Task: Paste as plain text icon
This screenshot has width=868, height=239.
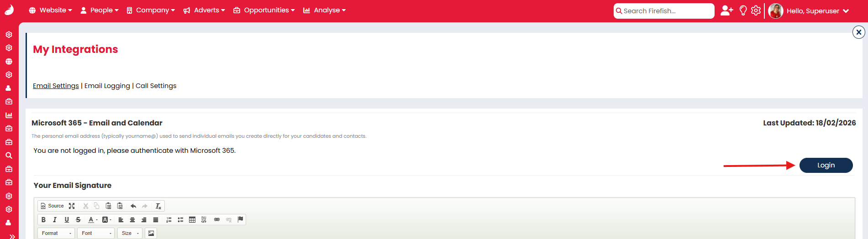Action: point(108,206)
